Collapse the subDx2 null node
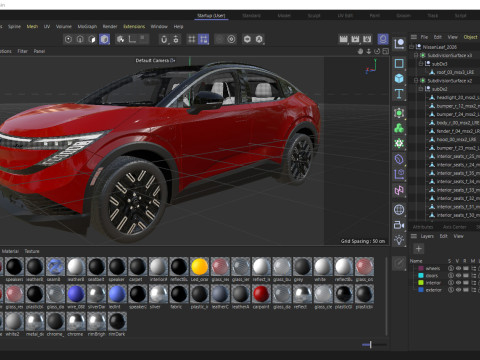The width and height of the screenshot is (480, 360). pos(421,89)
